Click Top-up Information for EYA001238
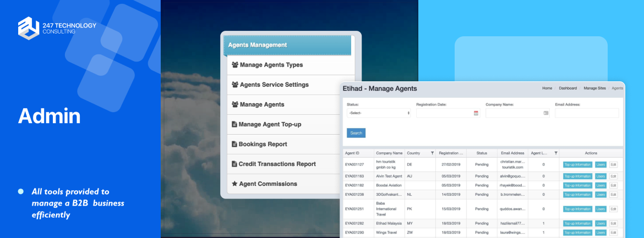 pyautogui.click(x=577, y=195)
